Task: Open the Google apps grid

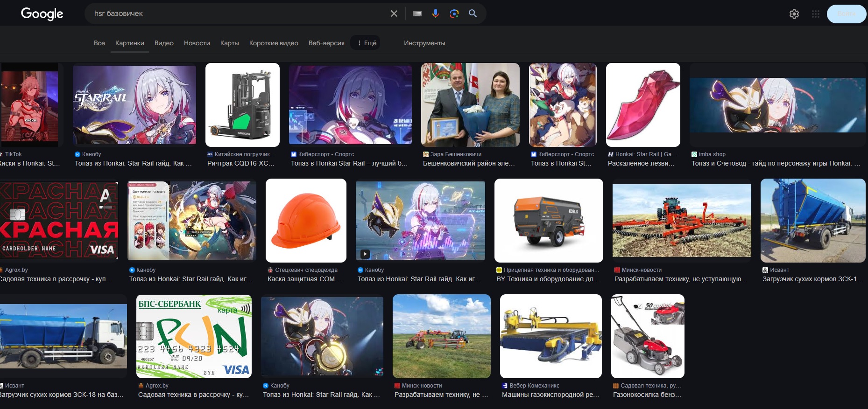Action: click(816, 14)
